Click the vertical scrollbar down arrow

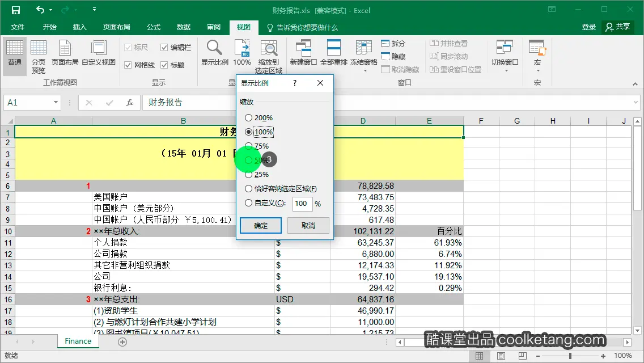click(637, 330)
